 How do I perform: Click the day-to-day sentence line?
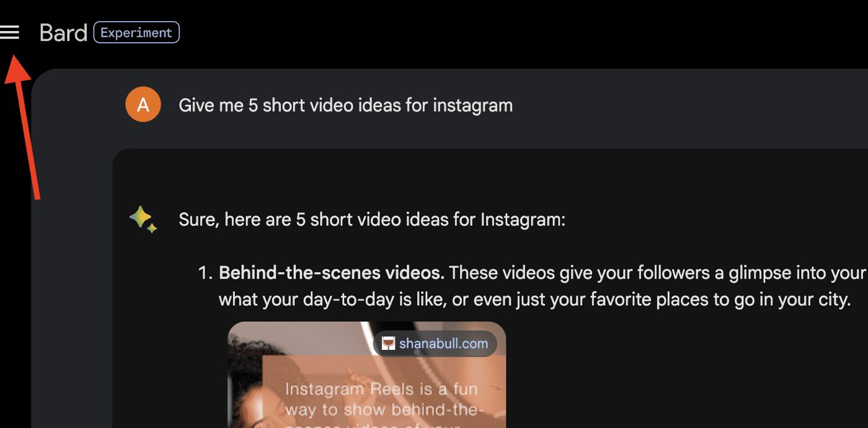(534, 300)
